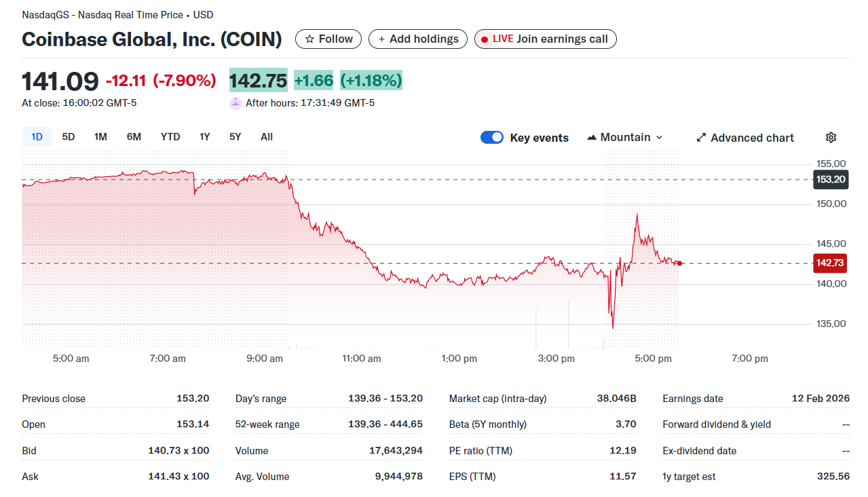Click the EPS (TTM) value 11.57
The width and height of the screenshot is (868, 497).
(x=623, y=477)
